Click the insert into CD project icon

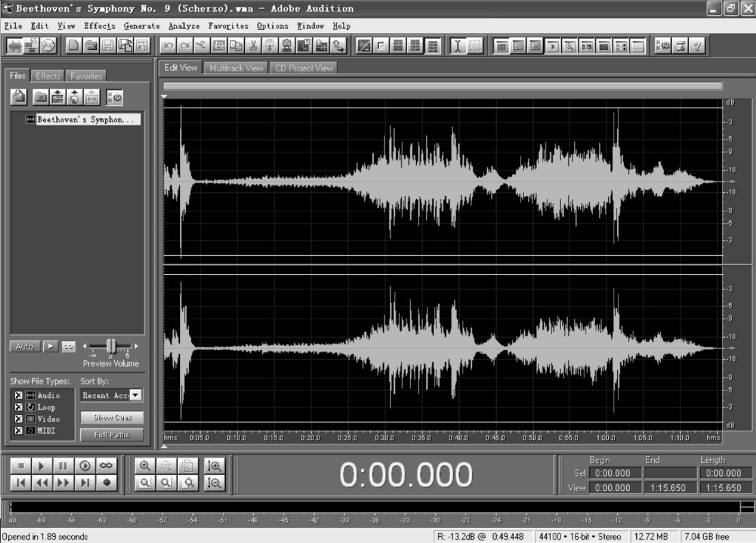[x=75, y=97]
